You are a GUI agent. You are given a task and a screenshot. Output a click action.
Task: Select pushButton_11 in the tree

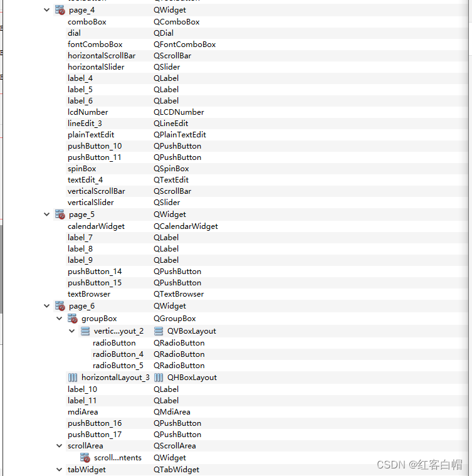point(95,157)
